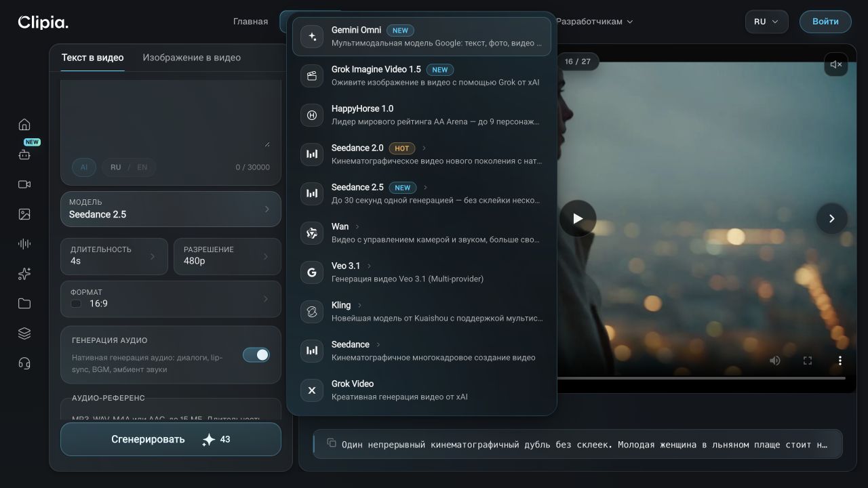Click the Clipia logo

[x=43, y=22]
